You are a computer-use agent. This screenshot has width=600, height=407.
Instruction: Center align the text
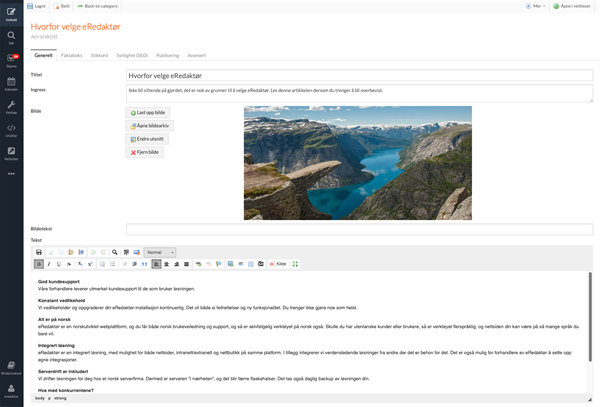(166, 264)
